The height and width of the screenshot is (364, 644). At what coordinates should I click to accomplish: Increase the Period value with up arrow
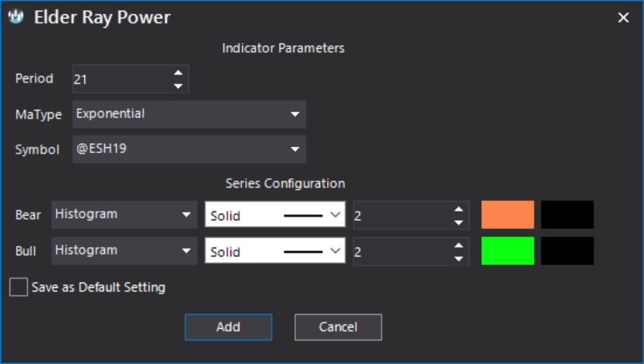click(x=178, y=72)
